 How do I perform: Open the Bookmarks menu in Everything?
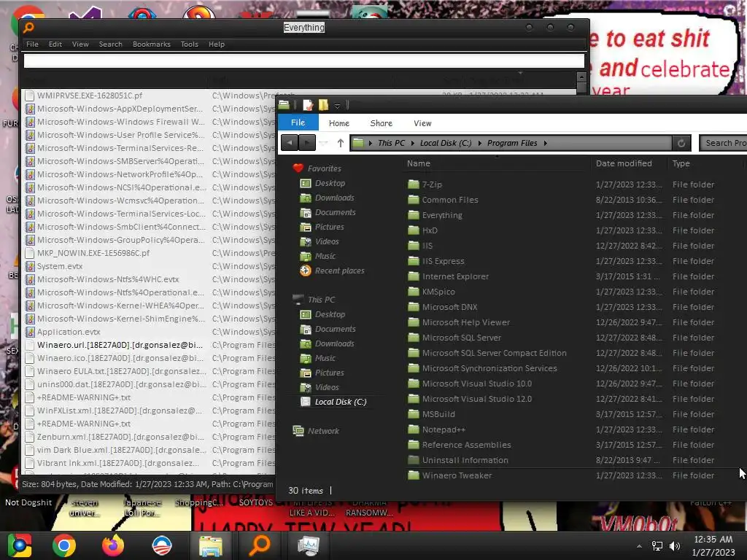(152, 44)
